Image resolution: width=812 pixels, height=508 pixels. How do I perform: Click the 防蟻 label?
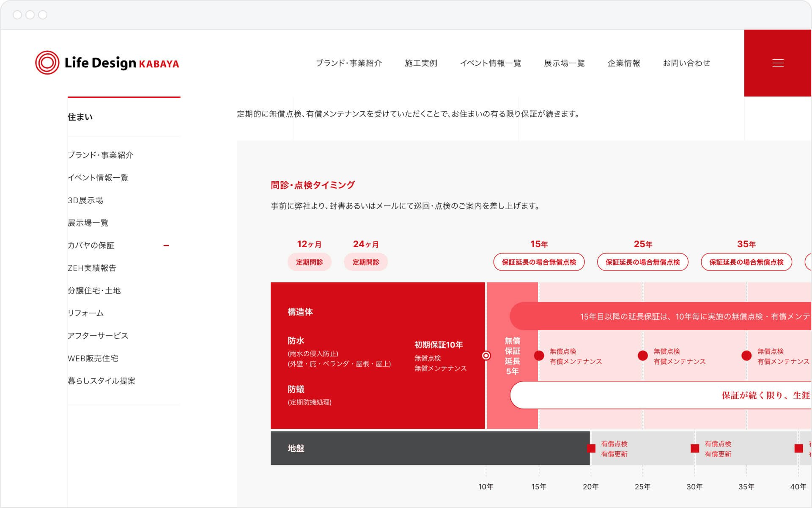click(x=296, y=389)
